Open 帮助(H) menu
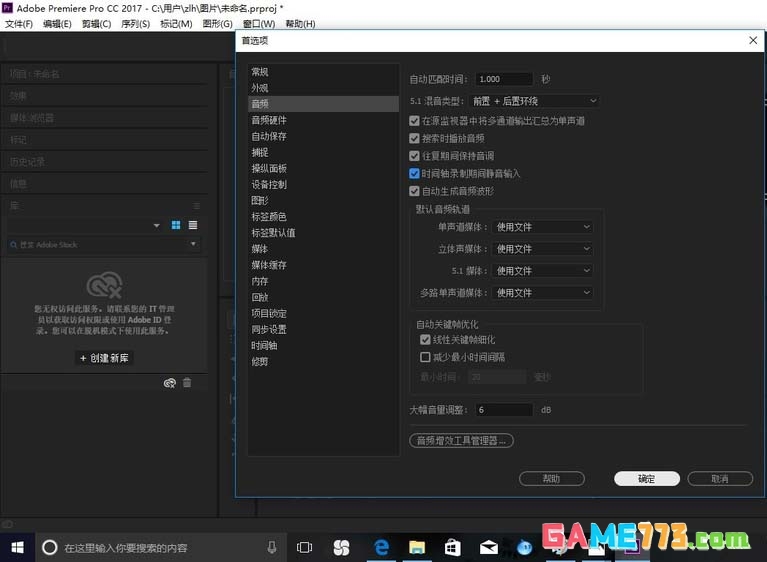767x562 pixels. pyautogui.click(x=300, y=24)
